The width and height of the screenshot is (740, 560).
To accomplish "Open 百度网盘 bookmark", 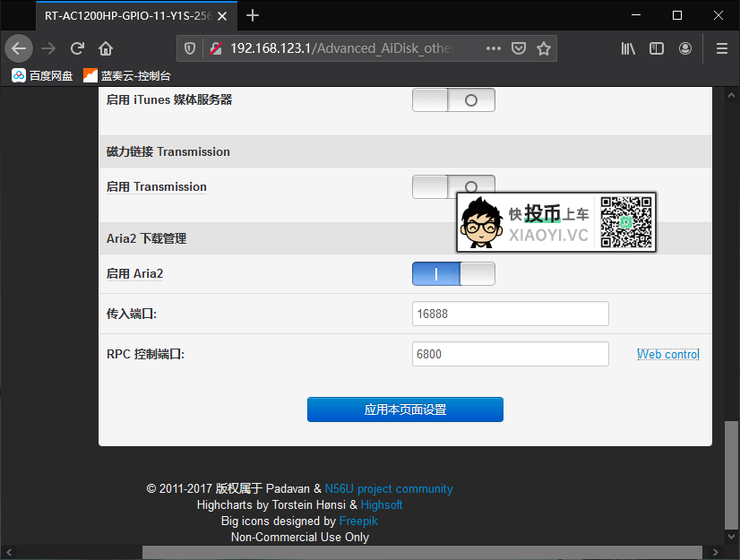I will [x=42, y=75].
